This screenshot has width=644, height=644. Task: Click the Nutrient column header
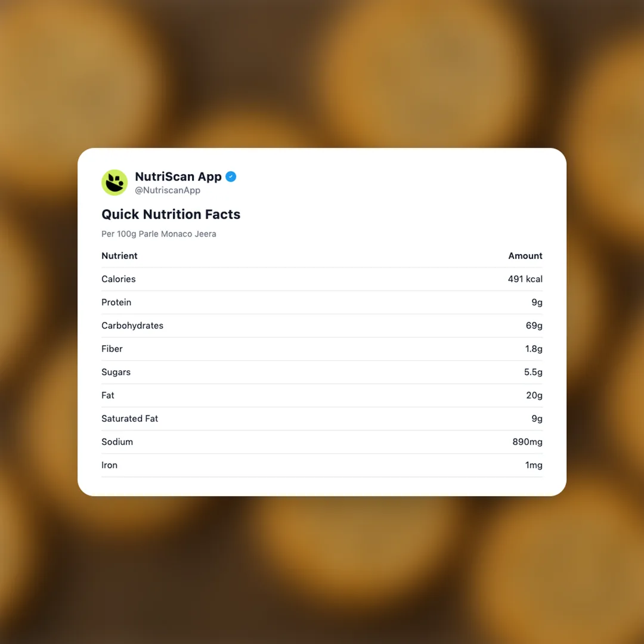tap(119, 256)
